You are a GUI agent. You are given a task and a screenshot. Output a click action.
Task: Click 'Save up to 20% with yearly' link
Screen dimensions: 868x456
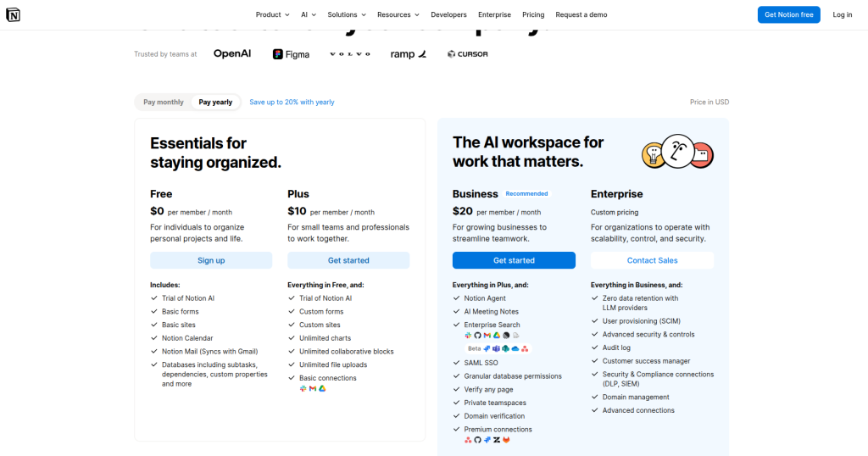(292, 102)
